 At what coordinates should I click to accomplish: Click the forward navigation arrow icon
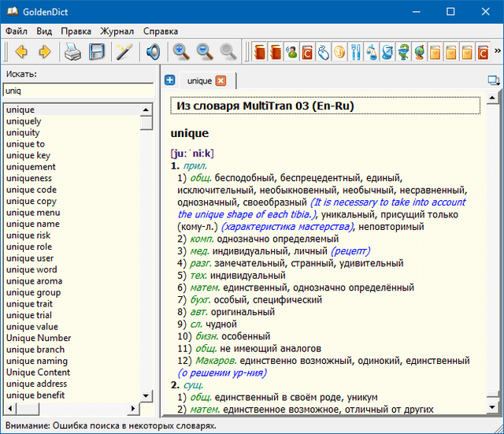45,53
